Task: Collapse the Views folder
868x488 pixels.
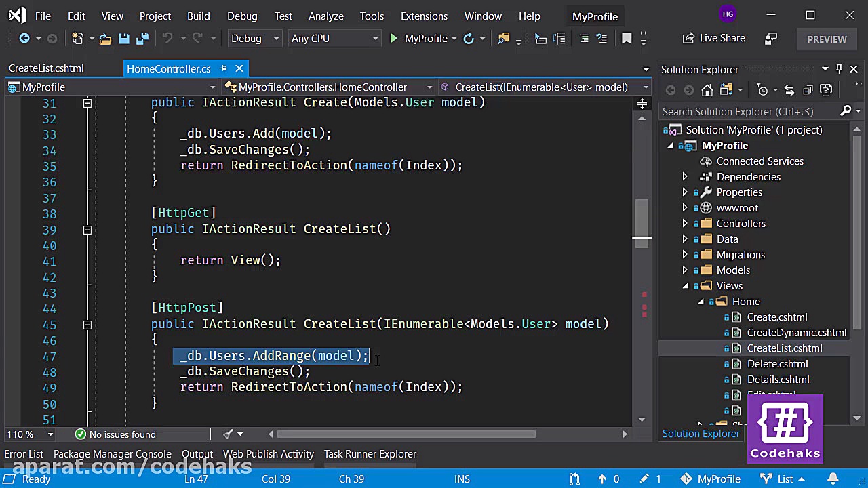Action: pos(685,286)
